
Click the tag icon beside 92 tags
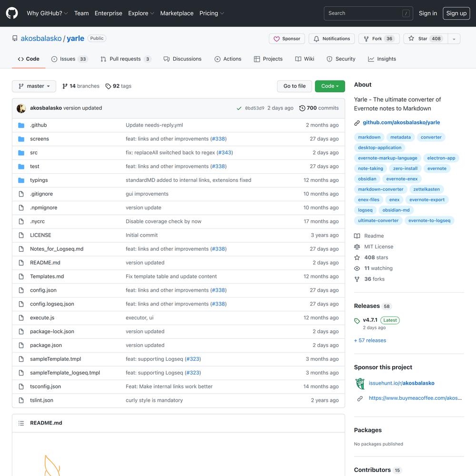tap(108, 86)
